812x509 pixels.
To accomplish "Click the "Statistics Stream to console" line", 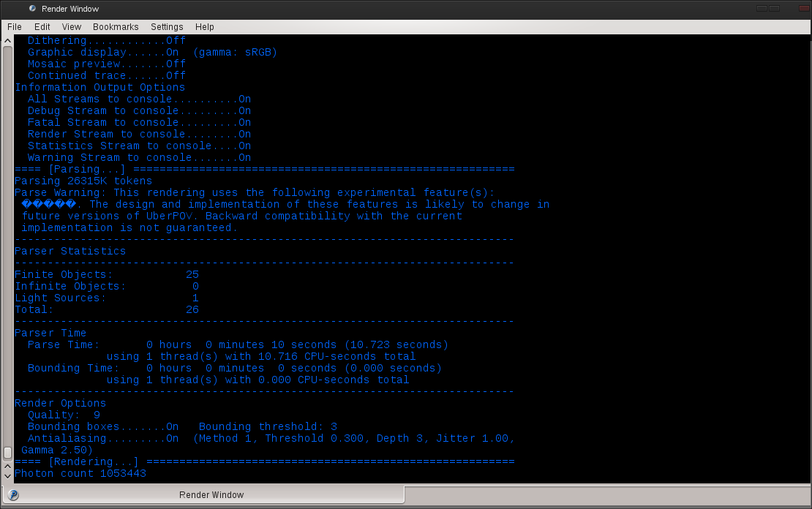I will pyautogui.click(x=139, y=146).
